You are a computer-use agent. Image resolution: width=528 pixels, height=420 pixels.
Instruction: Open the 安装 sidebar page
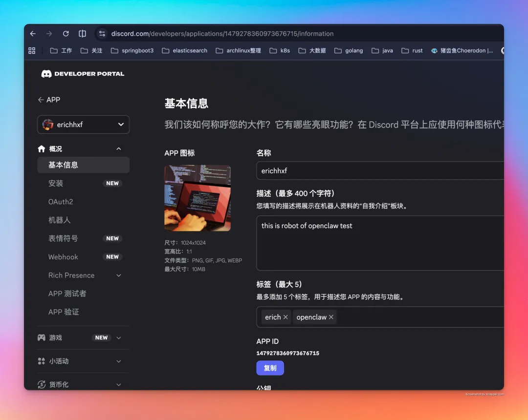(56, 183)
